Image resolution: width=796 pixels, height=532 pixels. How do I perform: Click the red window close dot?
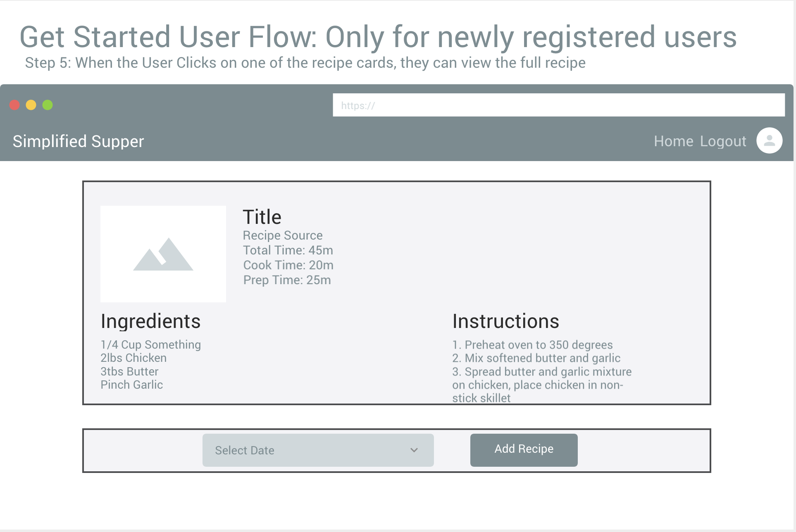point(15,105)
